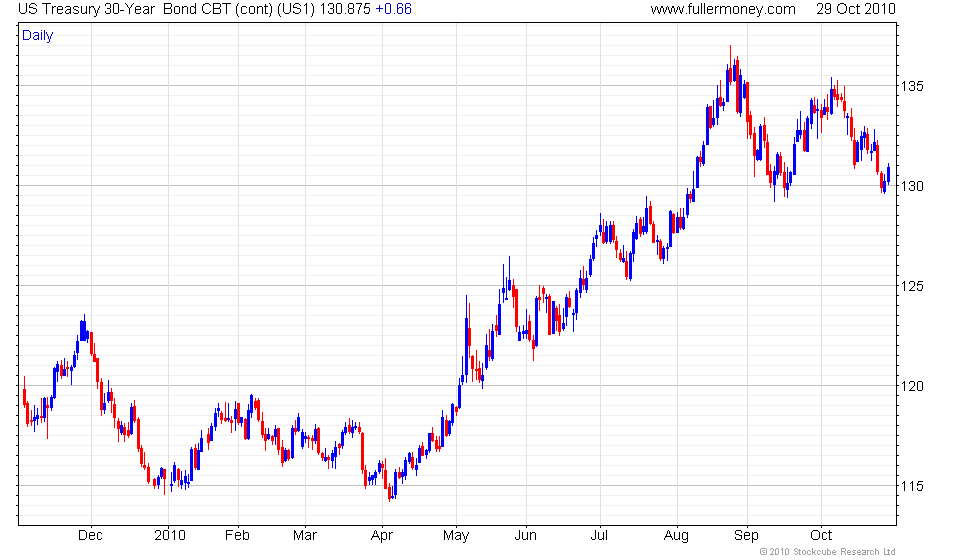Viewport: 980px width, 560px height.
Task: Click the May label on time axis
Action: click(456, 536)
